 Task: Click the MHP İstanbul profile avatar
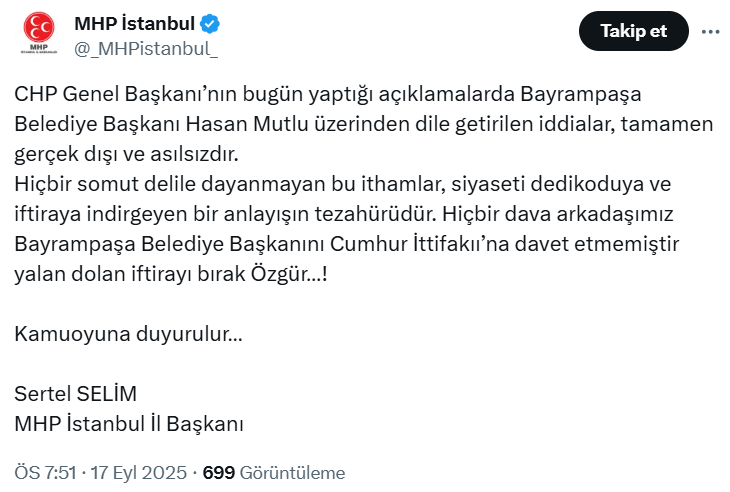(40, 36)
